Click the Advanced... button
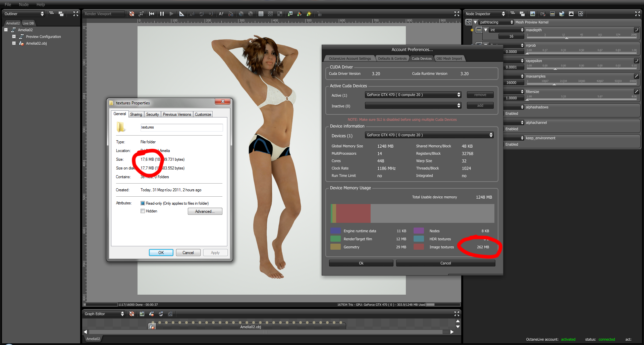The width and height of the screenshot is (644, 345). [205, 211]
